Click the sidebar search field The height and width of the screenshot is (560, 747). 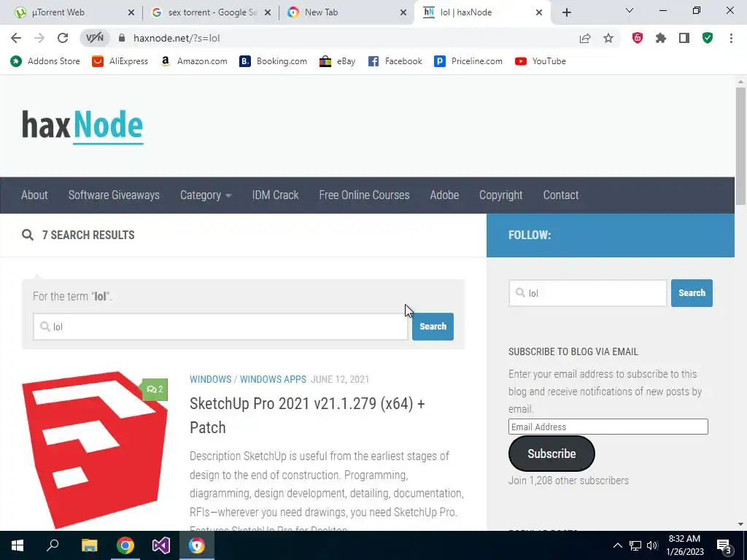587,293
